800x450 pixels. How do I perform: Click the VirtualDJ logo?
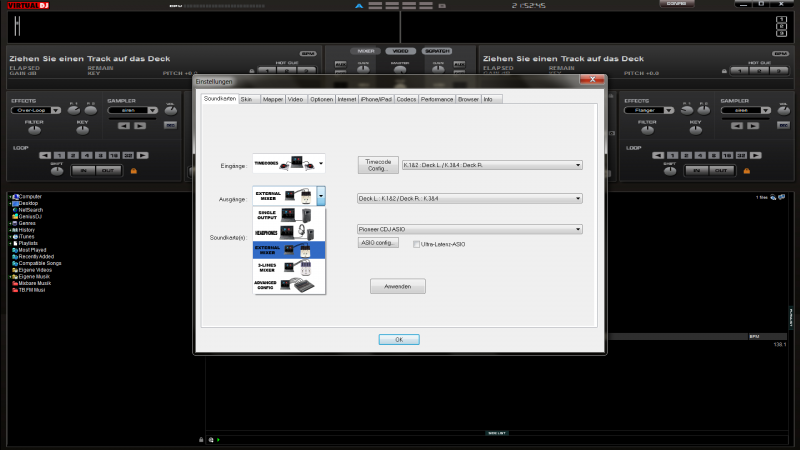tap(28, 5)
